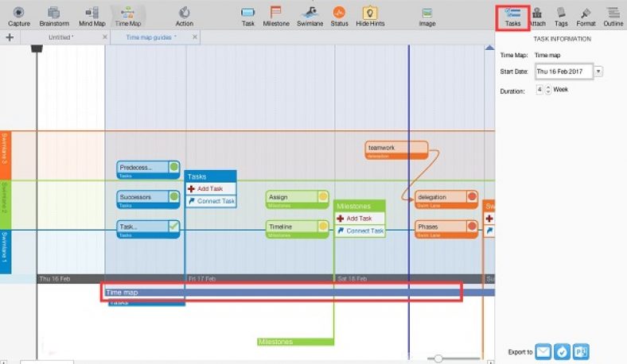The image size is (627, 364).
Task: Insert an Image from toolbar
Action: pyautogui.click(x=427, y=17)
